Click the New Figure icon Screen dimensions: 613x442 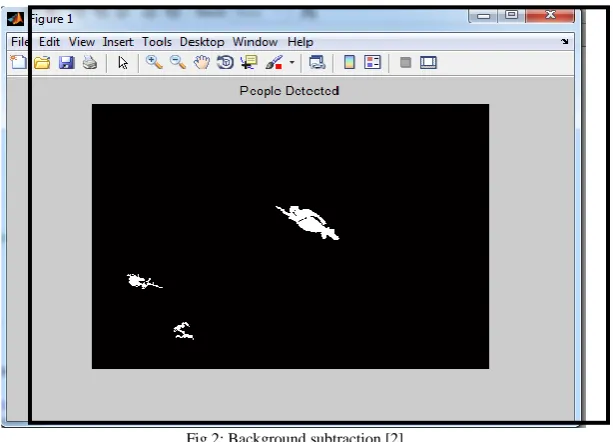(18, 62)
